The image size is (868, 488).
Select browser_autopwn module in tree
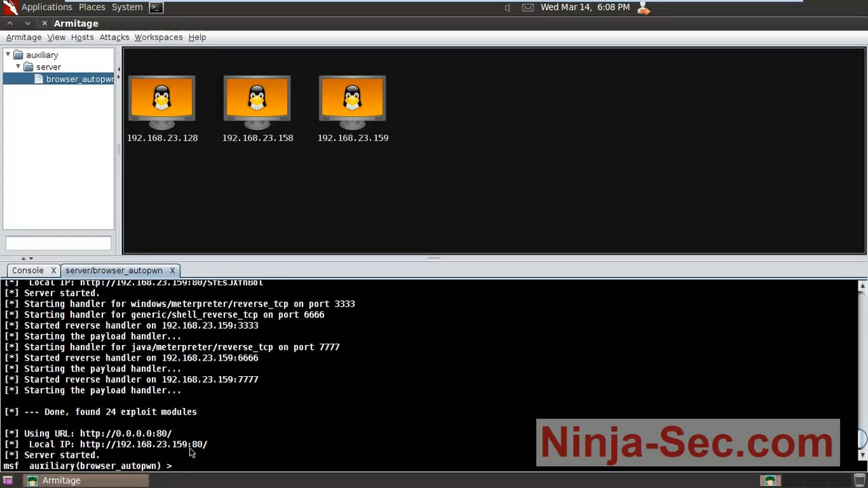click(x=79, y=79)
